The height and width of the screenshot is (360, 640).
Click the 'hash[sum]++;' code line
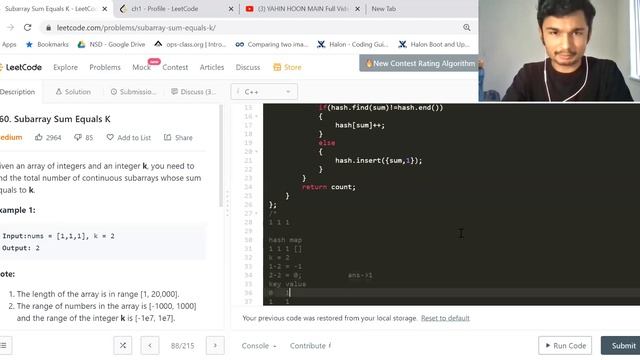360,125
